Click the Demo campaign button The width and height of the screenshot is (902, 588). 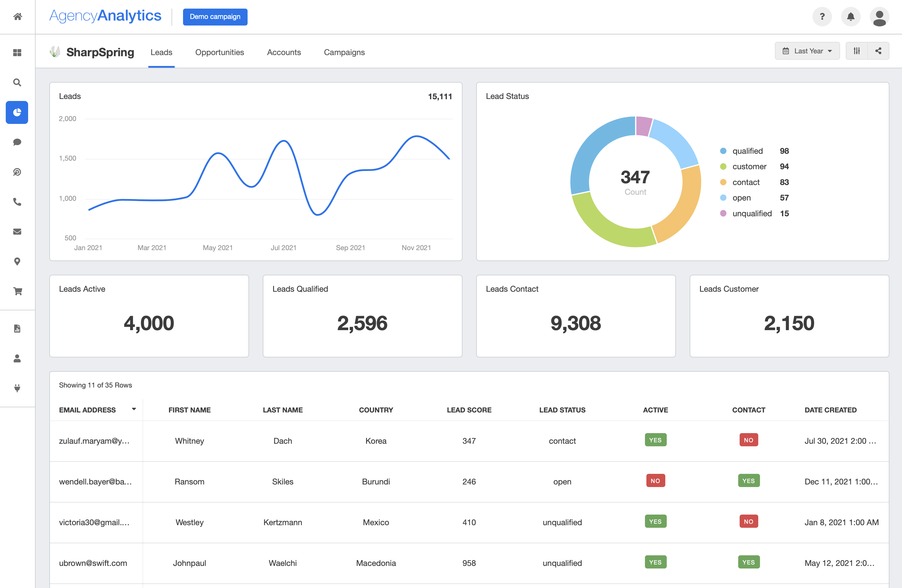point(215,17)
